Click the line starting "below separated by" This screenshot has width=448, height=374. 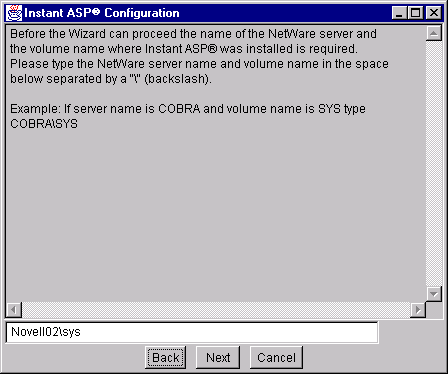point(111,79)
